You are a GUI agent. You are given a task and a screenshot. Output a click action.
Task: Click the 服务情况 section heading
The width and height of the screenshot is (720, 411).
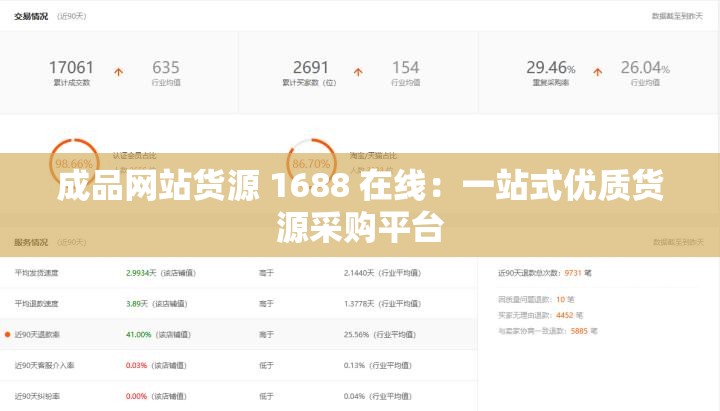(x=31, y=242)
